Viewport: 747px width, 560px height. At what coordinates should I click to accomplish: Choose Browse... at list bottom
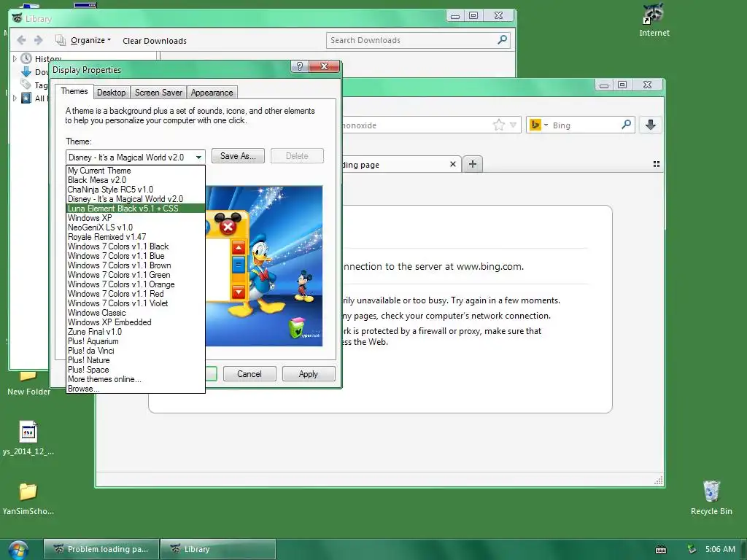135,389
